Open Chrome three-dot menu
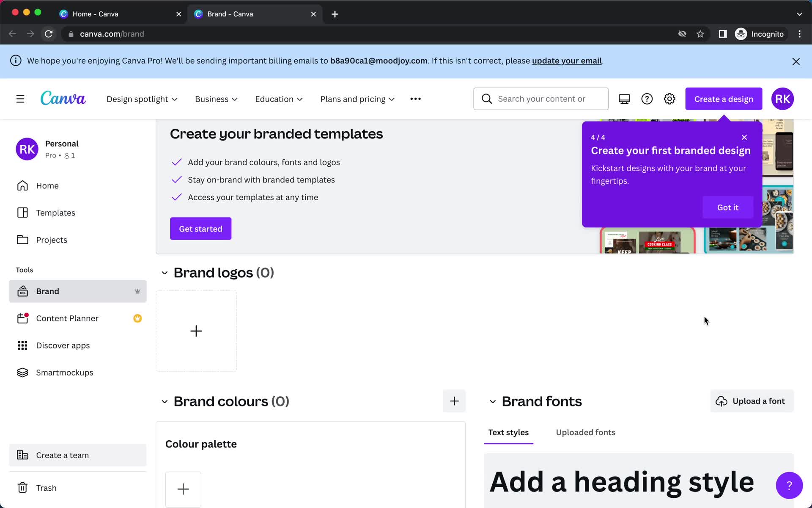The image size is (812, 508). pyautogui.click(x=799, y=34)
